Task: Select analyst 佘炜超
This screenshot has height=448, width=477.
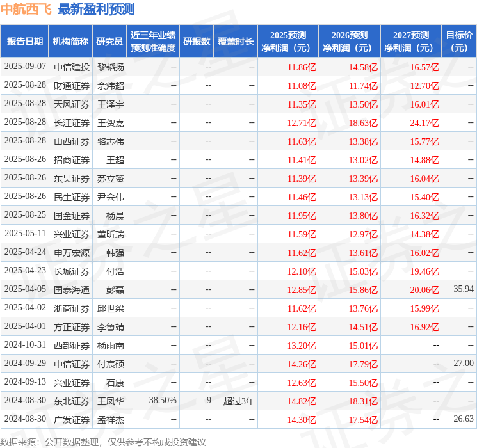Action: click(x=111, y=86)
